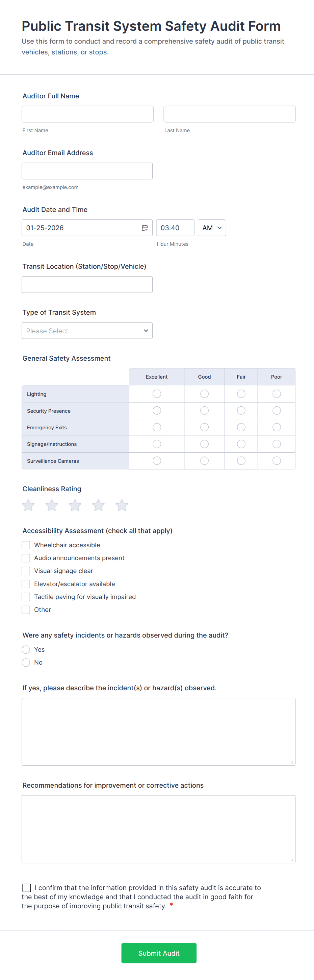Open the calendar date picker icon
Screen dimensions: 314x980
coord(145,228)
